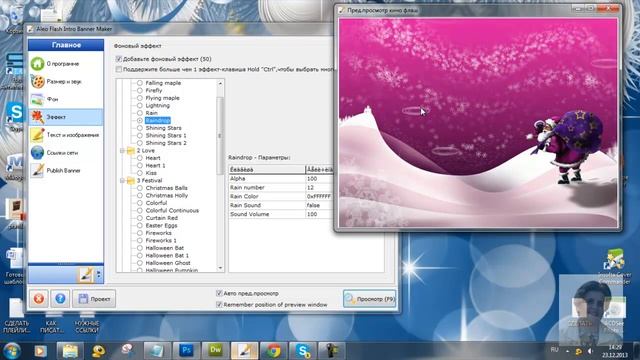The width and height of the screenshot is (640, 360).
Task: Open the file explorer taskbar icon
Action: click(x=70, y=351)
